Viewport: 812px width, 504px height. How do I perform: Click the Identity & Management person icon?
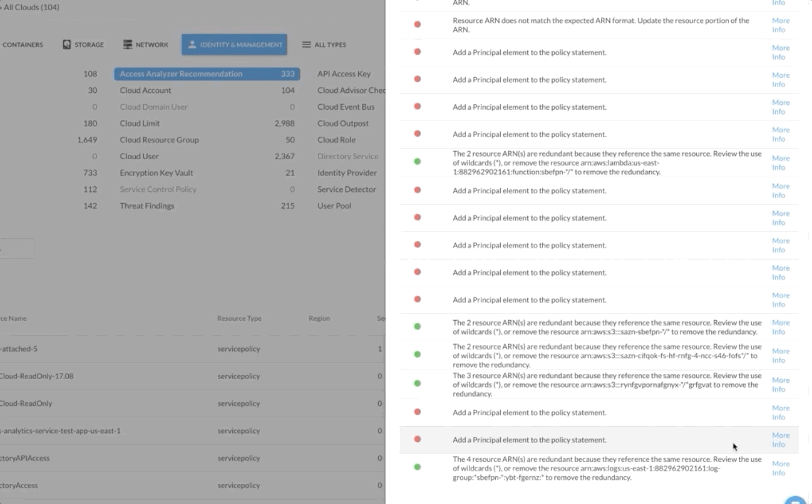(x=192, y=45)
